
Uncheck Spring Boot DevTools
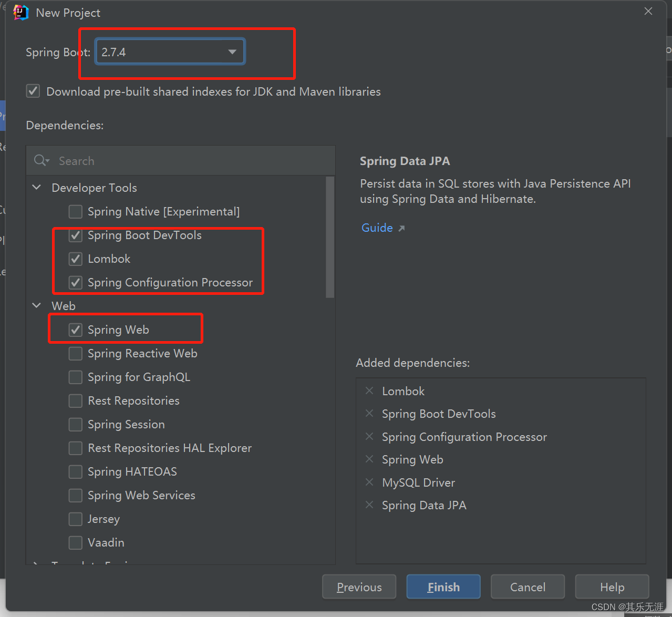click(x=76, y=235)
